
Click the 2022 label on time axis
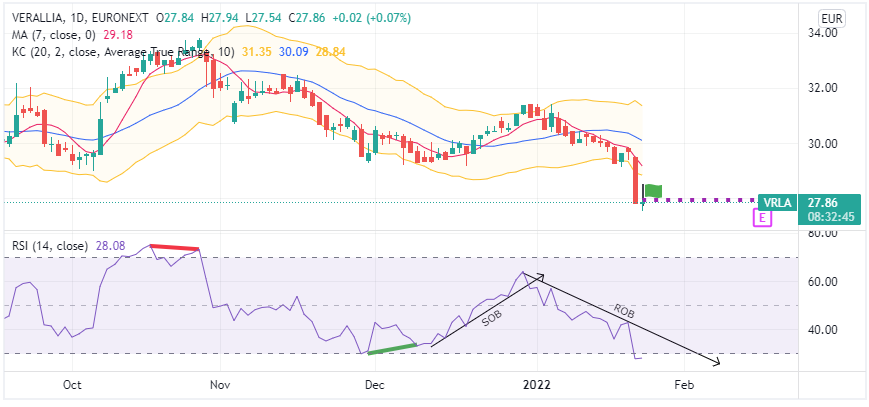[538, 385]
